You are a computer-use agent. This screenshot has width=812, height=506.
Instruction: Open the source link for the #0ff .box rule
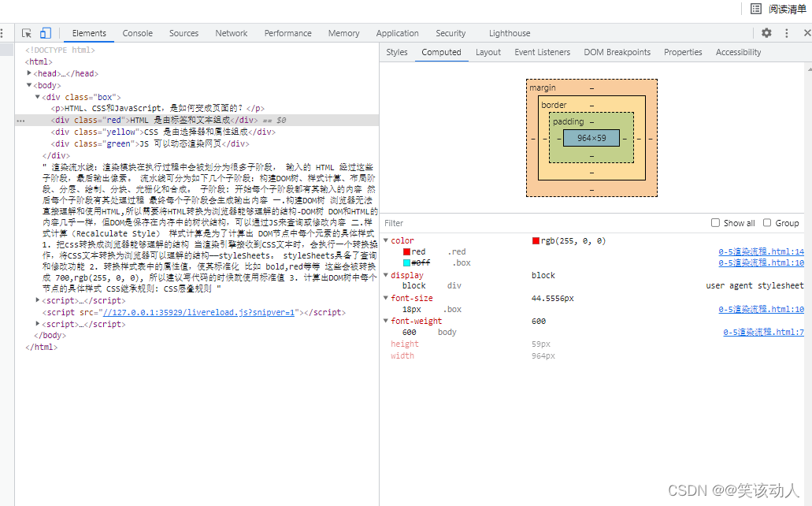click(x=761, y=262)
